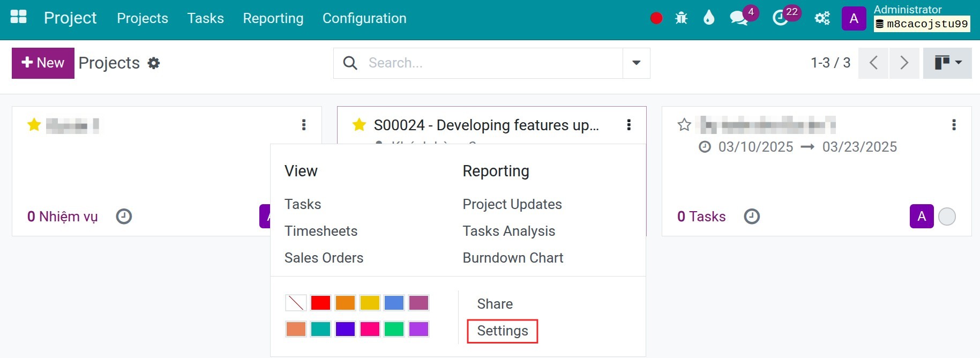Click Share in the project menu
Image resolution: width=980 pixels, height=358 pixels.
(495, 304)
